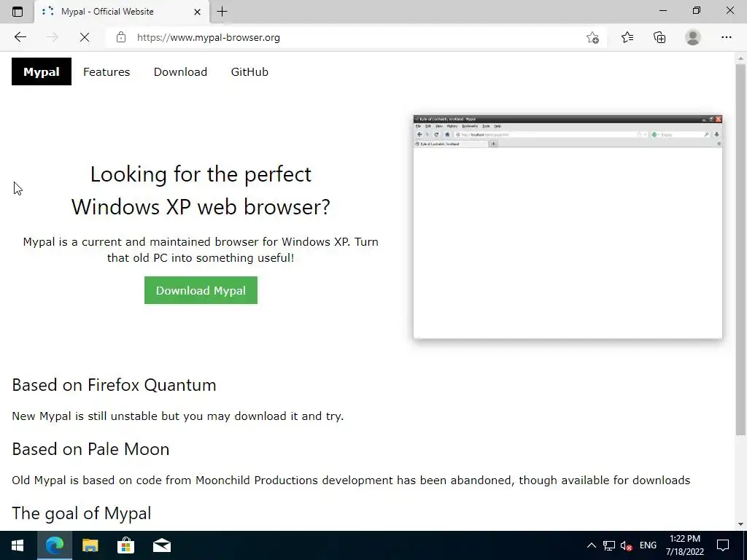Screen dimensions: 747x560
Task: Stop loading the page
Action: 85,37
